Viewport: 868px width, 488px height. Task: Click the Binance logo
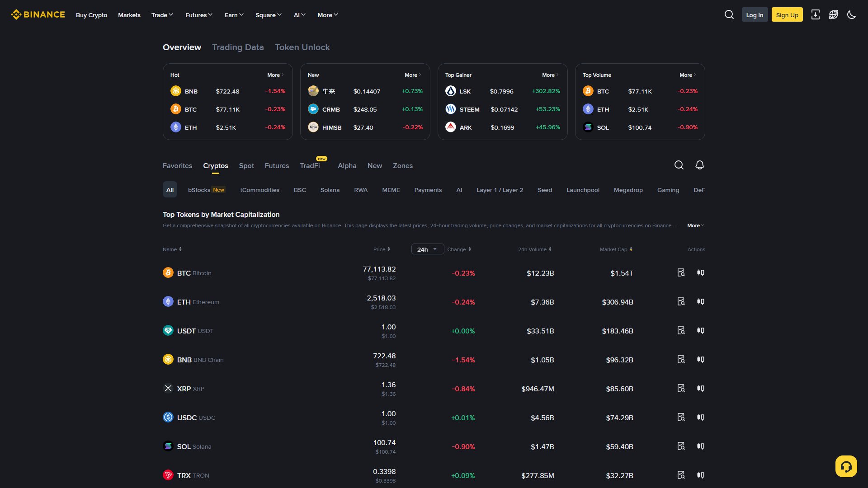pyautogui.click(x=38, y=14)
